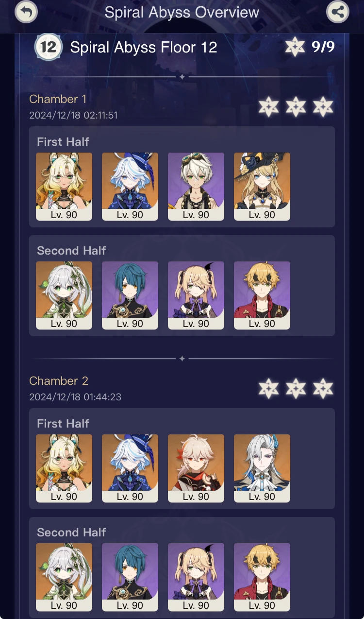Select the green-eyed white-haired character in Chamber 1 Second Half
The image size is (364, 619).
coord(64,295)
